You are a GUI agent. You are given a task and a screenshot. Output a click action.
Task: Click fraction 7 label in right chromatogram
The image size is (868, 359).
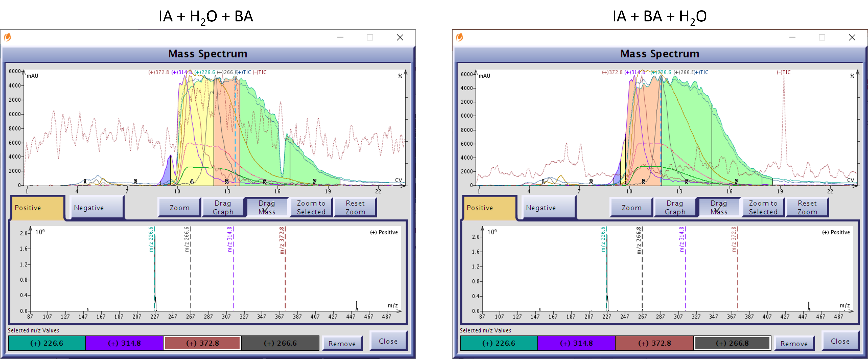pos(737,181)
